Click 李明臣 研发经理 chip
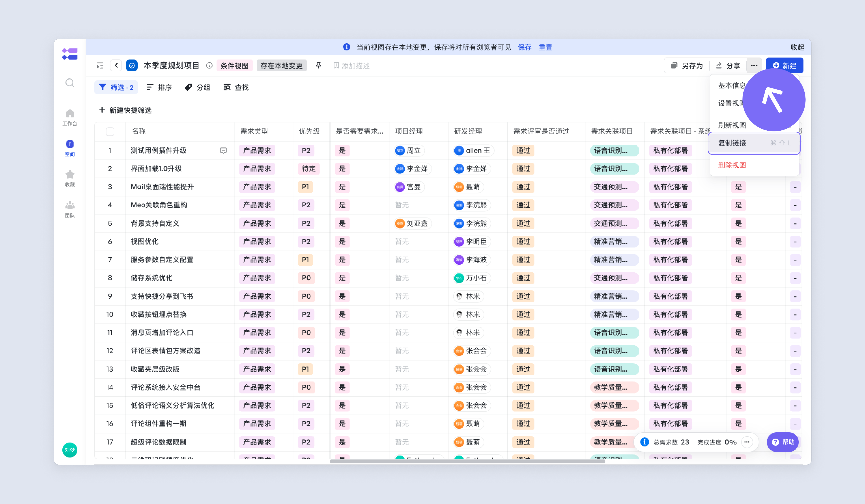Viewport: 865px width, 504px height. 472,242
